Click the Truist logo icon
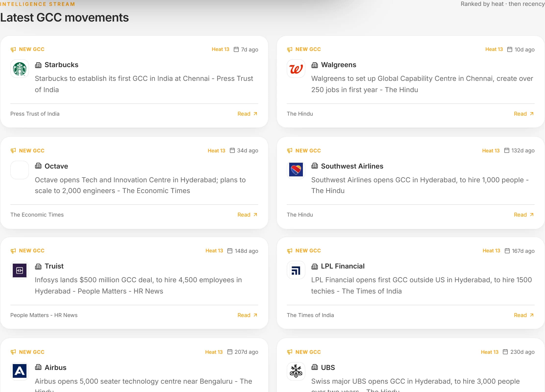The image size is (545, 392). point(20,270)
